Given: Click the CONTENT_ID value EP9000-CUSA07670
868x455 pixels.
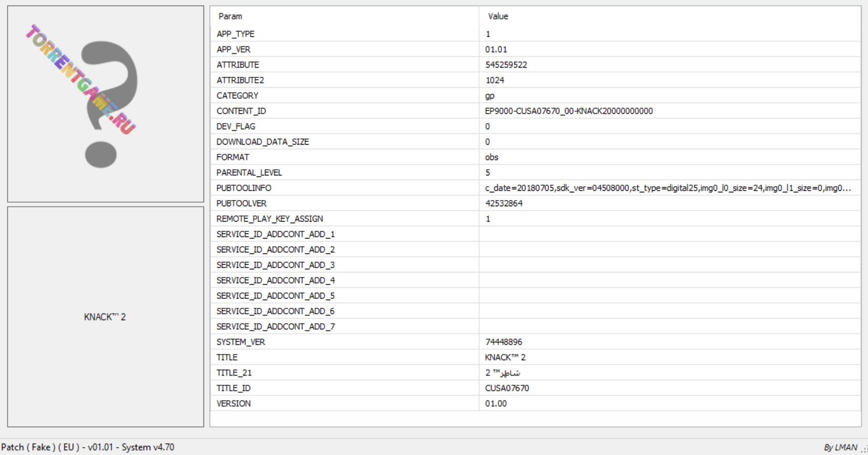Looking at the screenshot, I should click(569, 111).
